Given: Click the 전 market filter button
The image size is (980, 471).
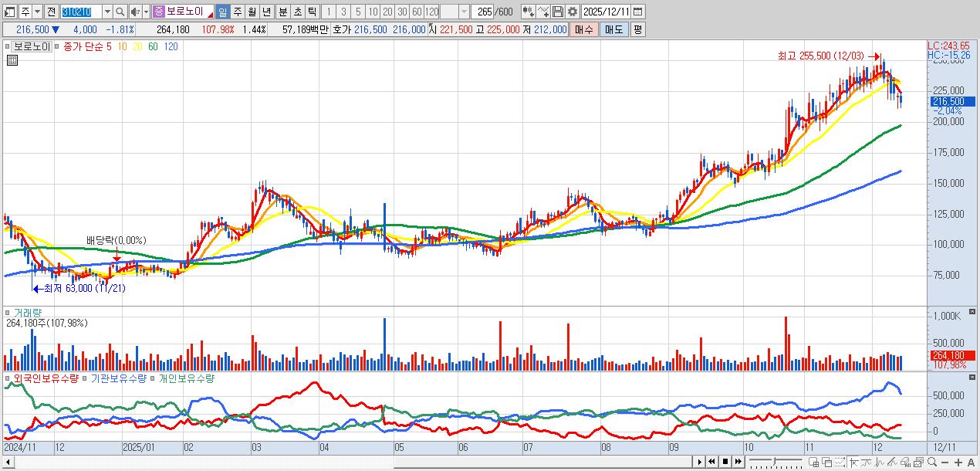Looking at the screenshot, I should 51,12.
